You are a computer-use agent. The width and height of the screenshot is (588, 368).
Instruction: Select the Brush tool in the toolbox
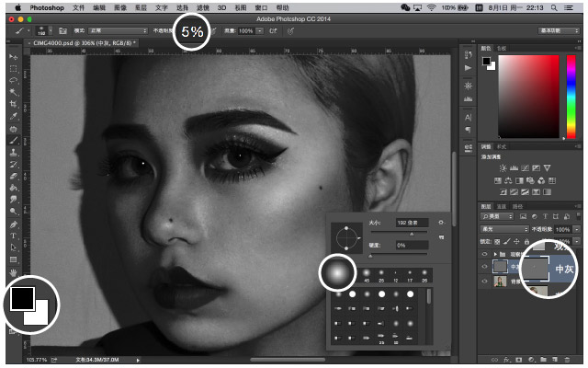click(14, 139)
